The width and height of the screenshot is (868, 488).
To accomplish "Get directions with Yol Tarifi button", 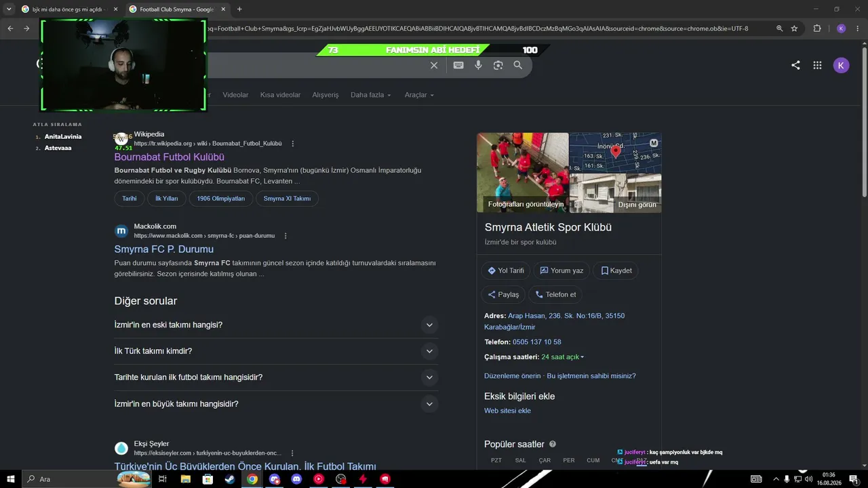I will (506, 270).
